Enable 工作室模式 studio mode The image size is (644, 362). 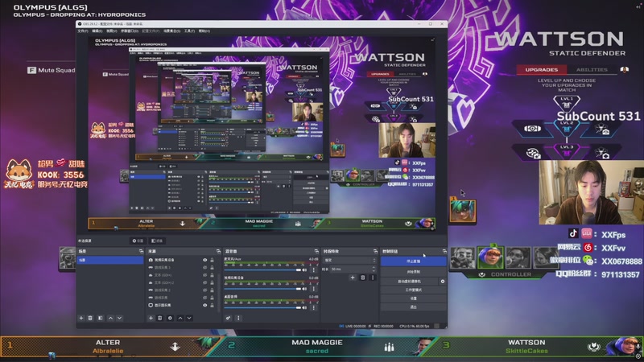coord(413,290)
